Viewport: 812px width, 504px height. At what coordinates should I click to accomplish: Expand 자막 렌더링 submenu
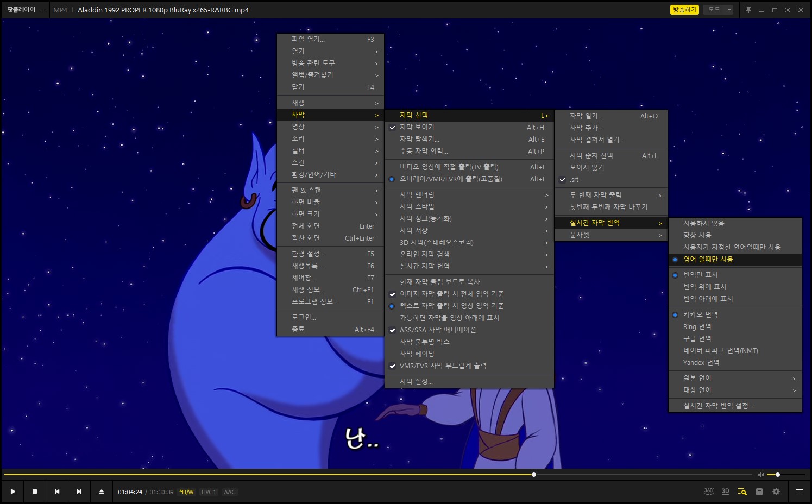[469, 194]
